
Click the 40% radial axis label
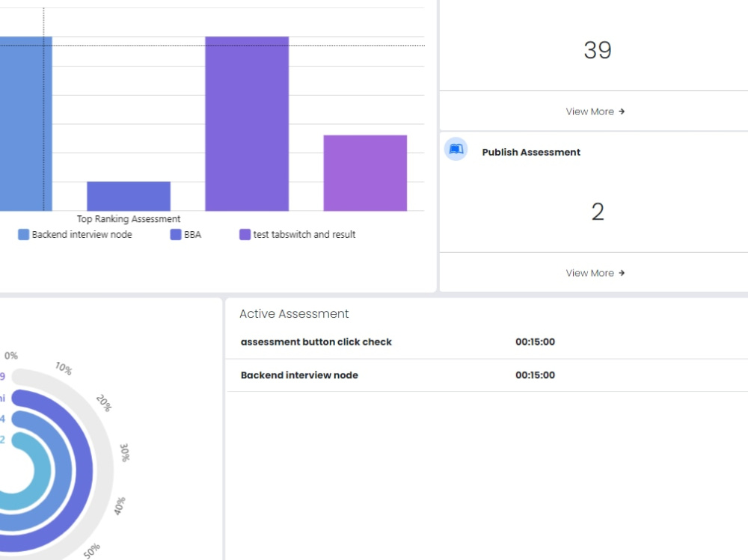click(x=120, y=506)
